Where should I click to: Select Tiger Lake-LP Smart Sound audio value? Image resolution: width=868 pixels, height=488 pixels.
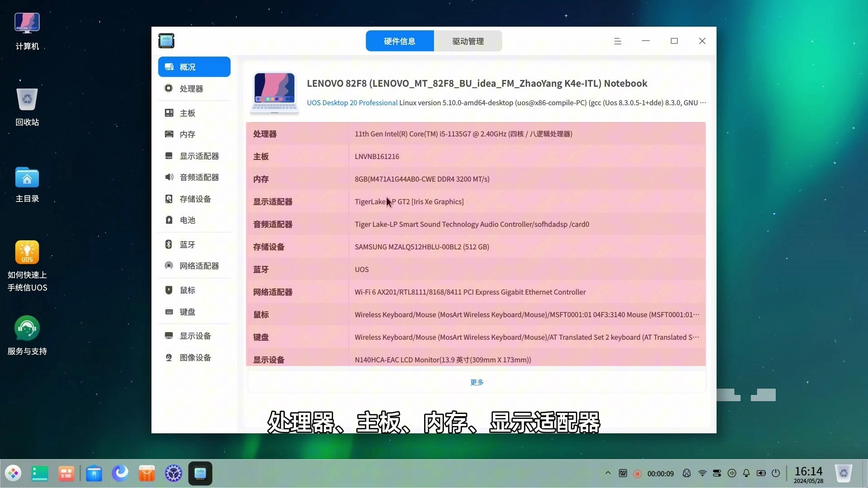(x=472, y=224)
